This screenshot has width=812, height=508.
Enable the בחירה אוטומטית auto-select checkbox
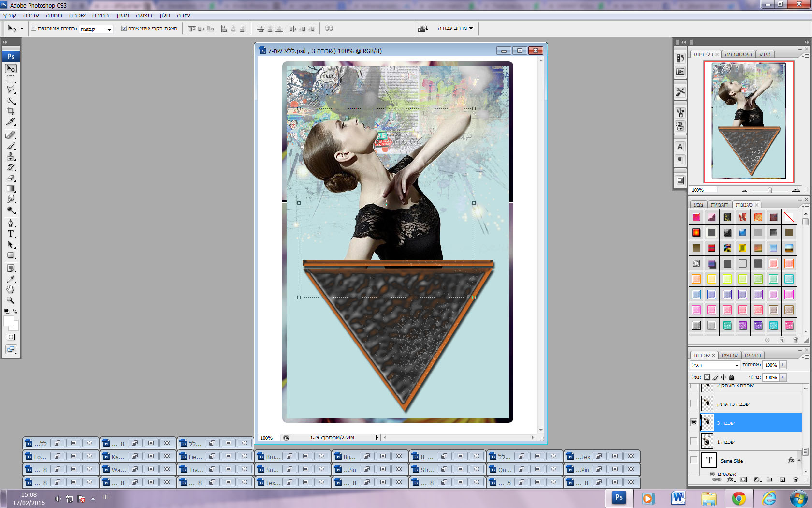pos(34,29)
